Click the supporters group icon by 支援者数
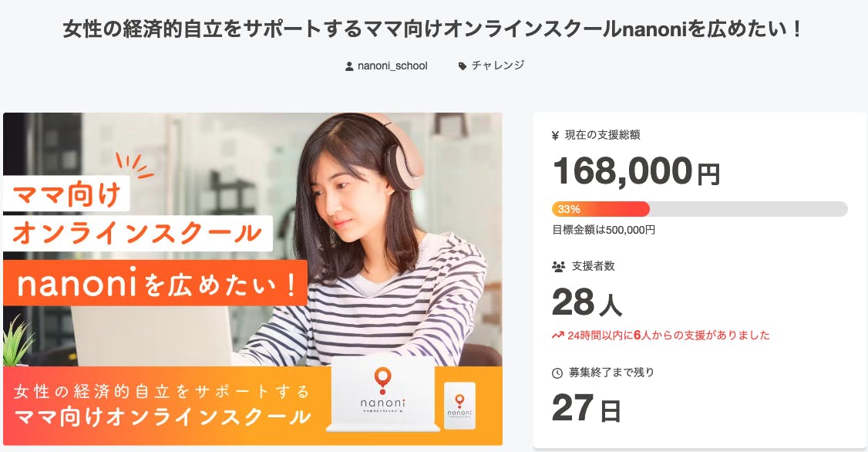Image resolution: width=868 pixels, height=452 pixels. (x=559, y=266)
